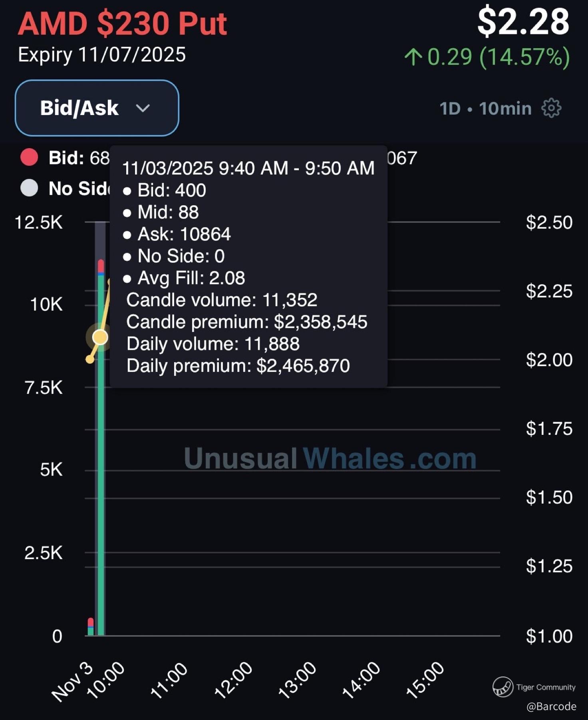Open the chart settings gear icon

(551, 108)
